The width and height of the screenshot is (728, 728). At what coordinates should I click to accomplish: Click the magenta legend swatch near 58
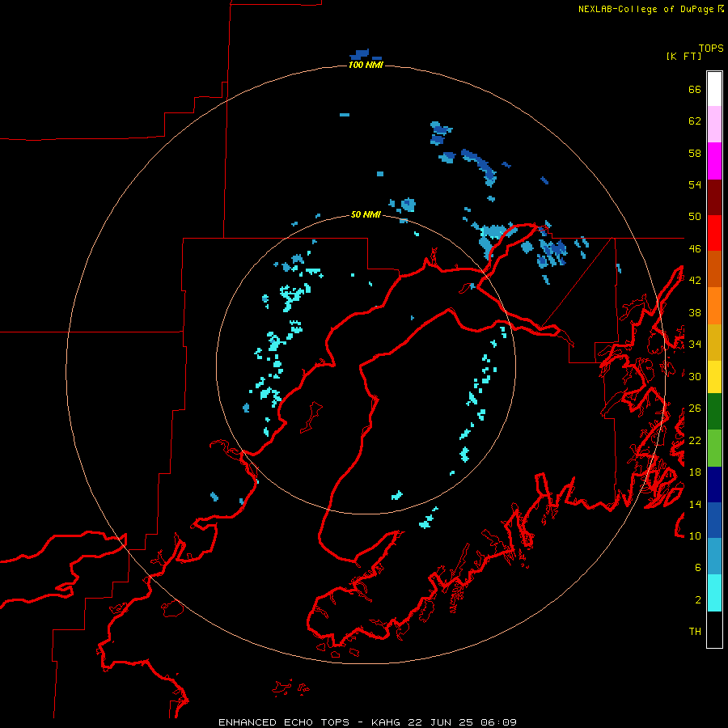714,161
